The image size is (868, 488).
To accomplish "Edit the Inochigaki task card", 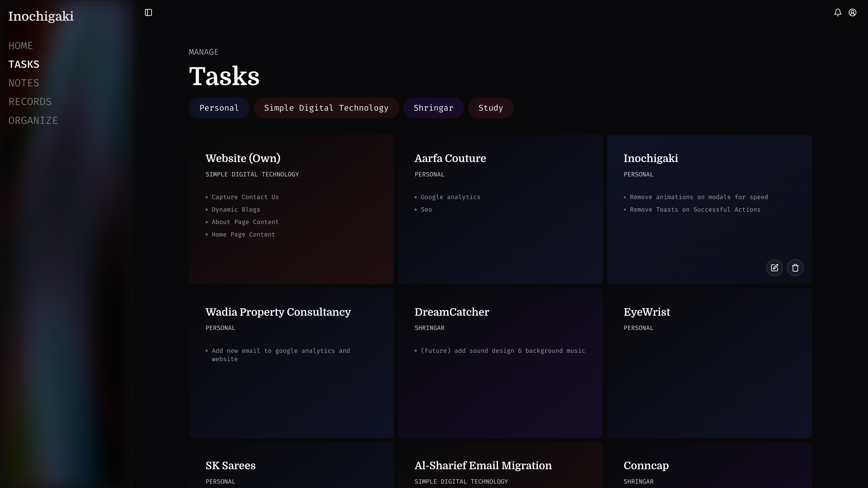I will pyautogui.click(x=774, y=268).
